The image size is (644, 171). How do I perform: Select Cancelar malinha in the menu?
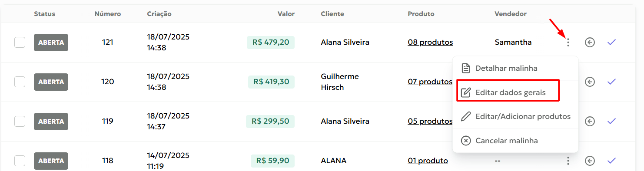515,141
